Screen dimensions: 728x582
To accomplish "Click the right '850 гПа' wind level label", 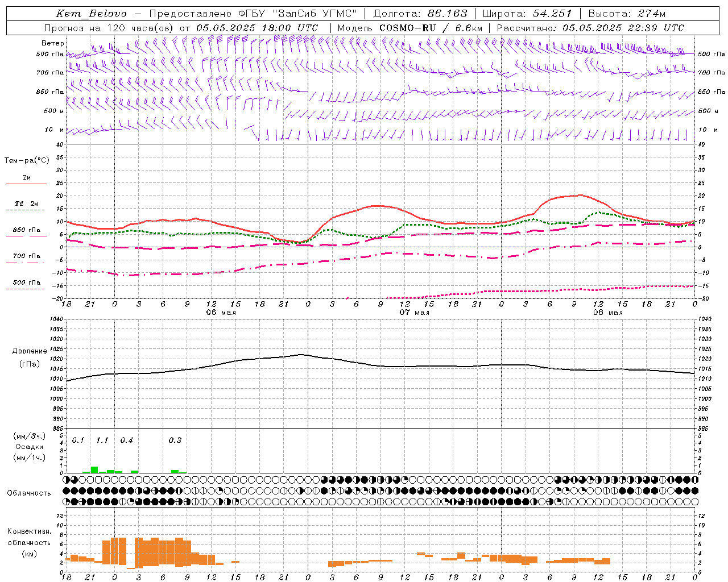I will 712,92.
